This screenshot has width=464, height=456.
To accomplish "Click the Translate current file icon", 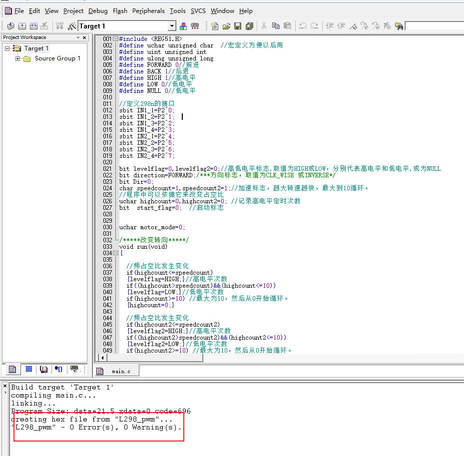I will (x=10, y=26).
